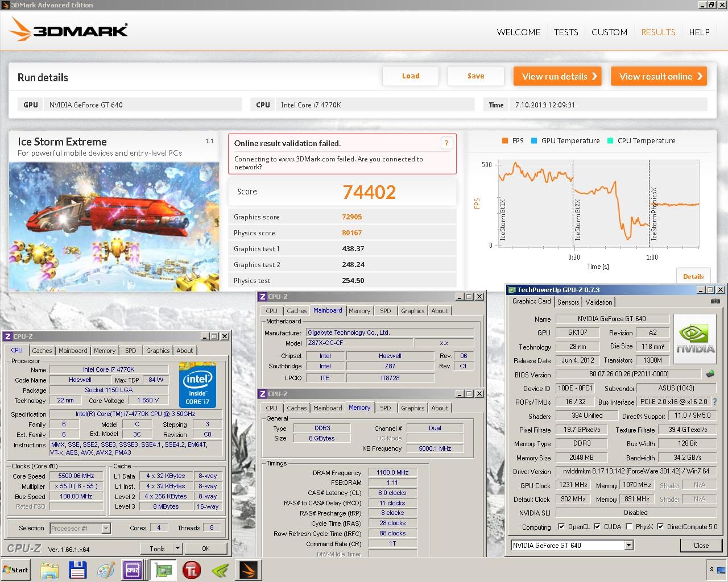Click the mainboard model Z87X-OC-CF

click(358, 343)
